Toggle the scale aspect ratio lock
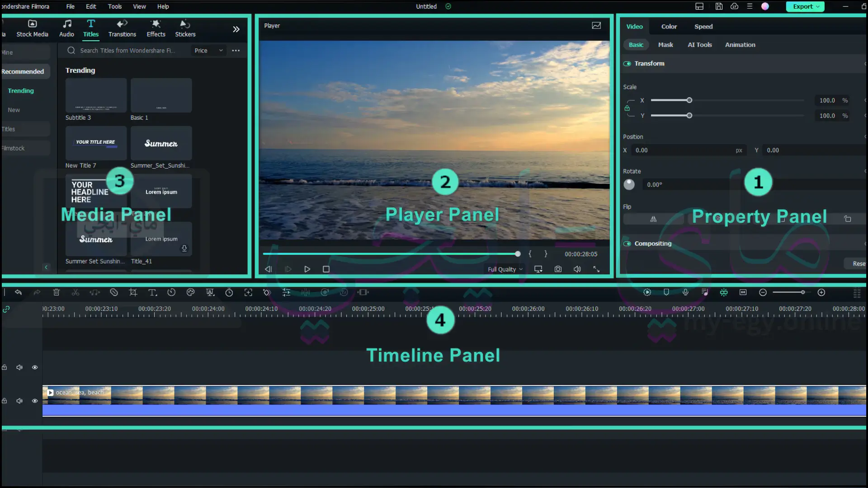Screen dimensions: 868x488 [627, 108]
